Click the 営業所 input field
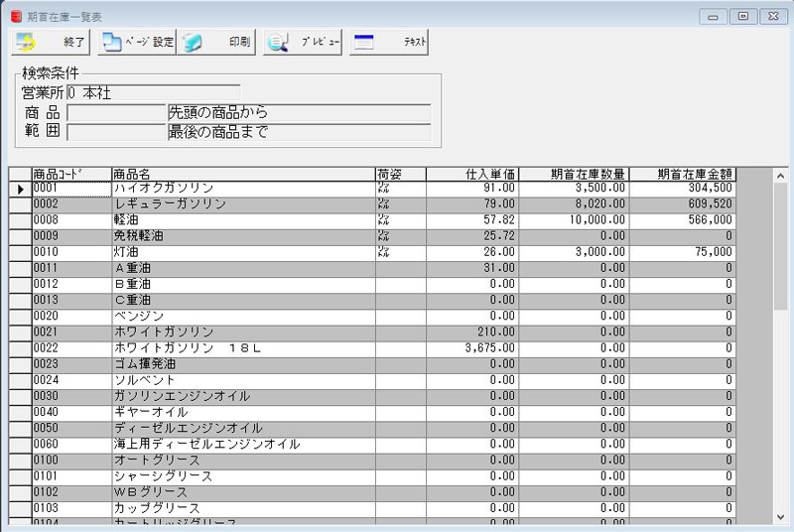The height and width of the screenshot is (532, 794). coord(153,93)
